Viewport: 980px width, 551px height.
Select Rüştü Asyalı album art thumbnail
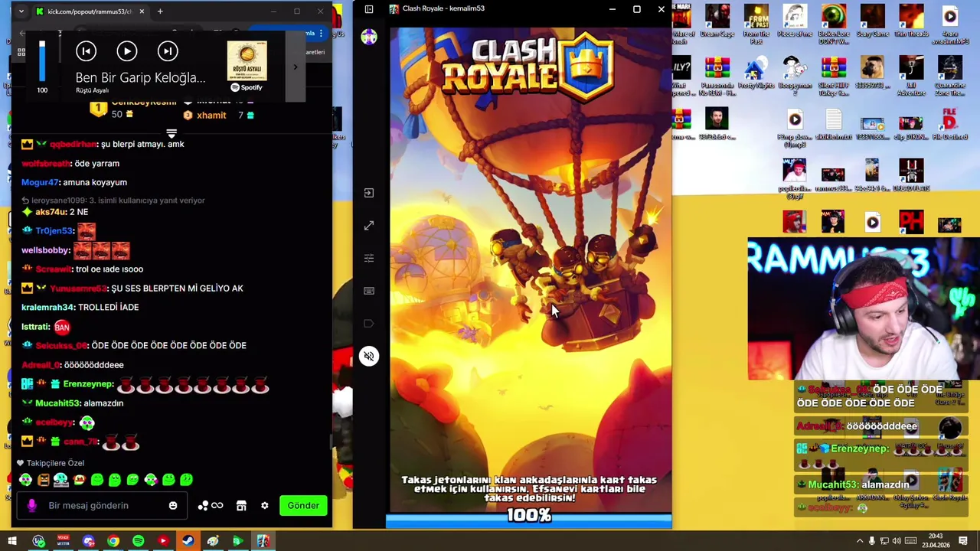(x=247, y=61)
